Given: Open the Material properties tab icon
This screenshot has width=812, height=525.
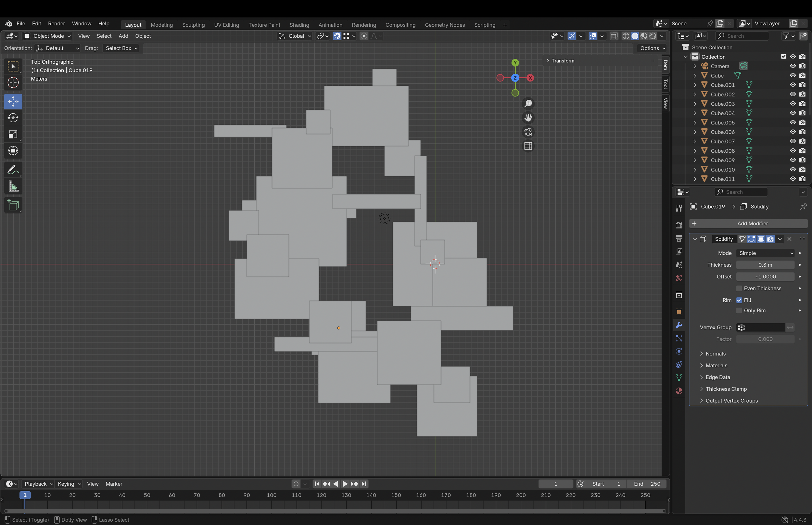Looking at the screenshot, I should pyautogui.click(x=679, y=391).
